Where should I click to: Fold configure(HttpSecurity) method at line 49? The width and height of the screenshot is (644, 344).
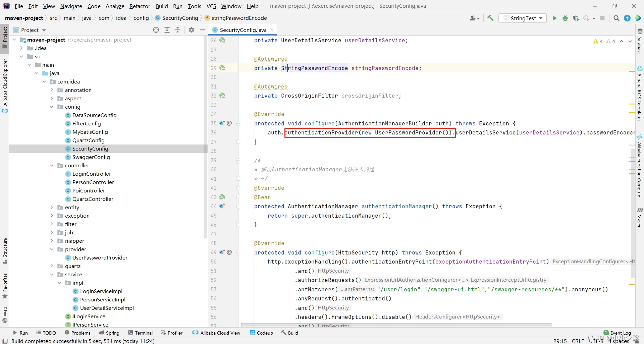238,253
